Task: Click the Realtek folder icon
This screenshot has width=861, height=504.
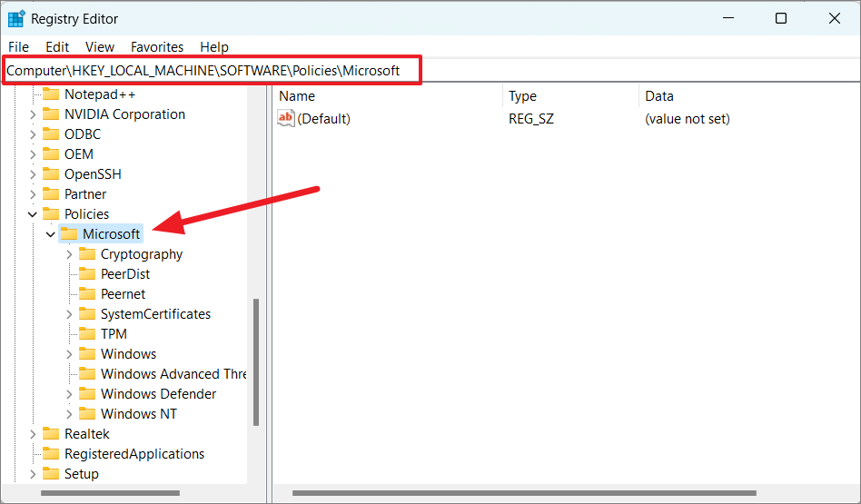Action: [x=51, y=434]
